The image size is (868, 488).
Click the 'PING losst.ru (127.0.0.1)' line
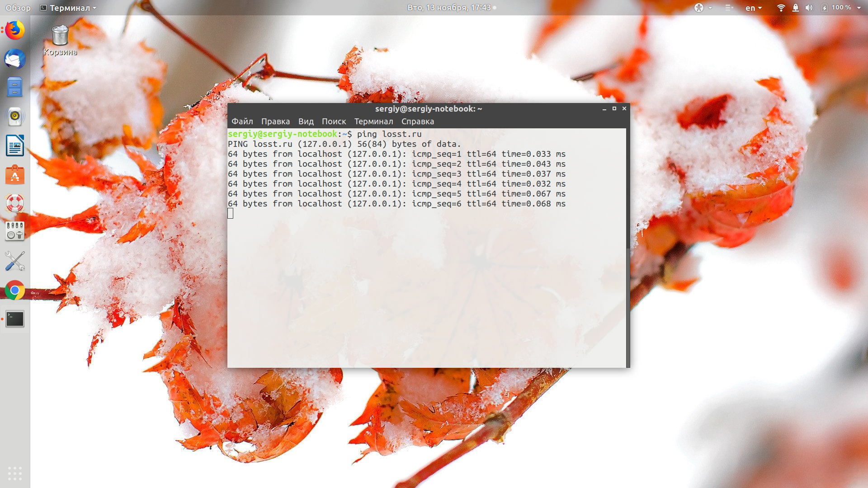344,144
